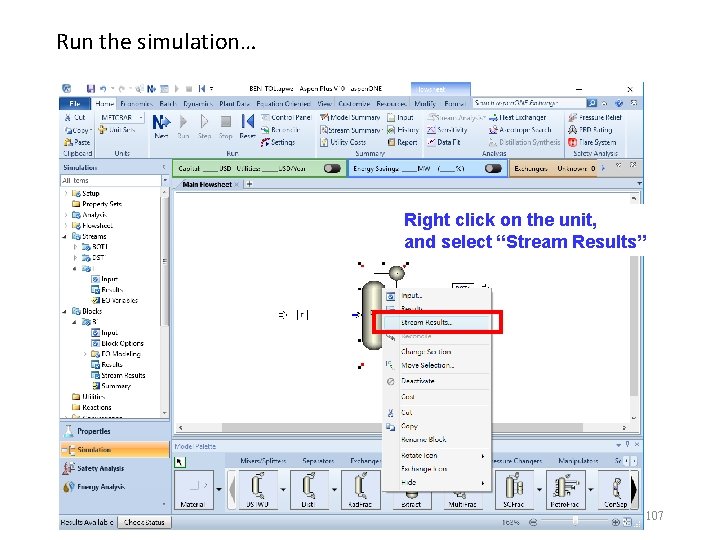Click the Step icon in Run group

pos(204,122)
